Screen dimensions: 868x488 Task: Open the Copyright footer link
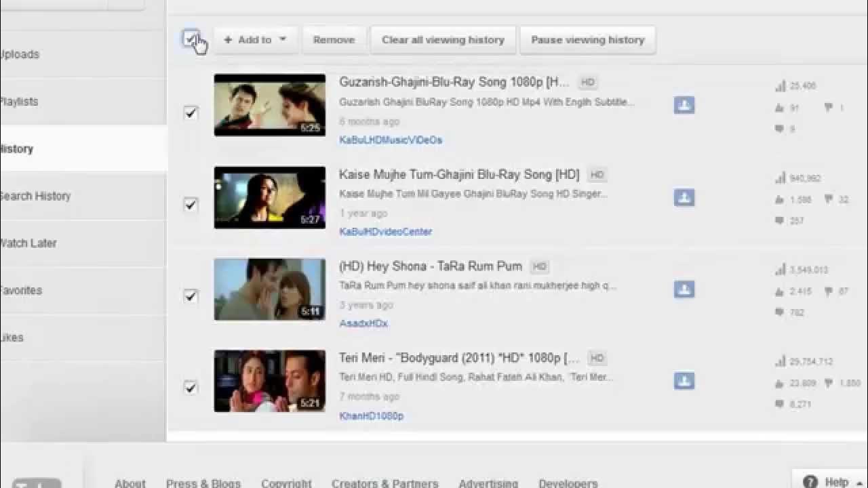(286, 483)
